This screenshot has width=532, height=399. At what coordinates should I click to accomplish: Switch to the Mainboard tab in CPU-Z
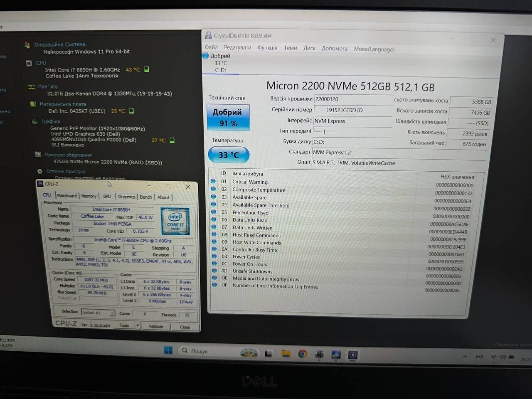coord(67,196)
